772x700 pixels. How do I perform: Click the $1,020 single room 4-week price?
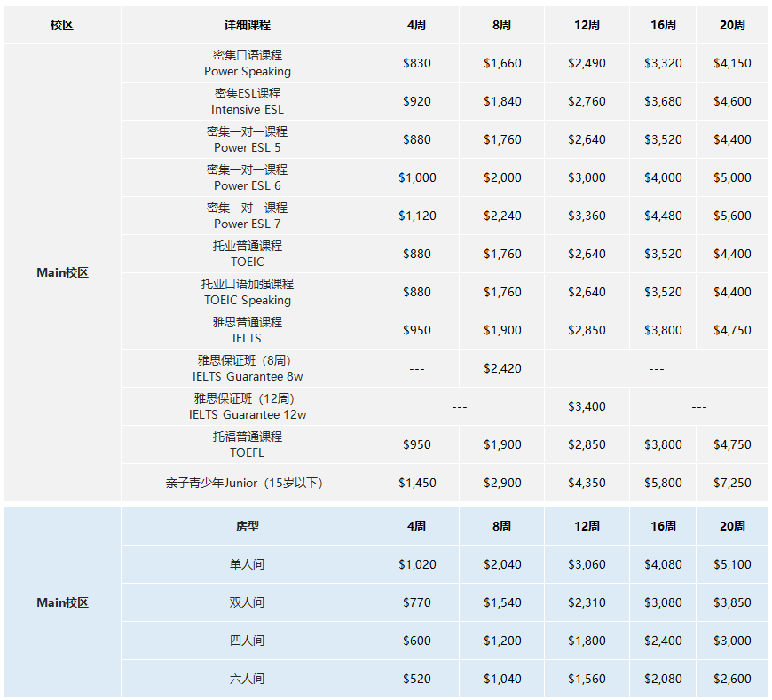[x=417, y=564]
